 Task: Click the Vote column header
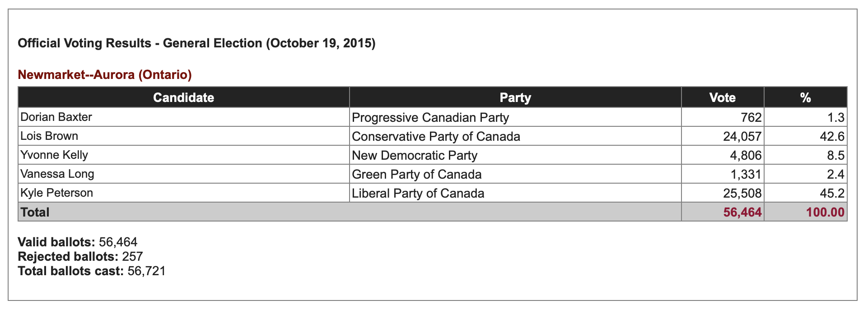(x=723, y=97)
